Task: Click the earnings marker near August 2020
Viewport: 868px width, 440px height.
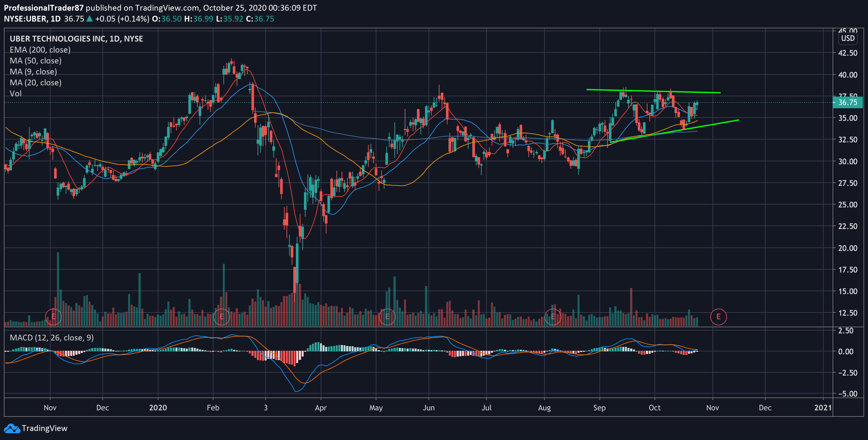Action: pyautogui.click(x=552, y=317)
